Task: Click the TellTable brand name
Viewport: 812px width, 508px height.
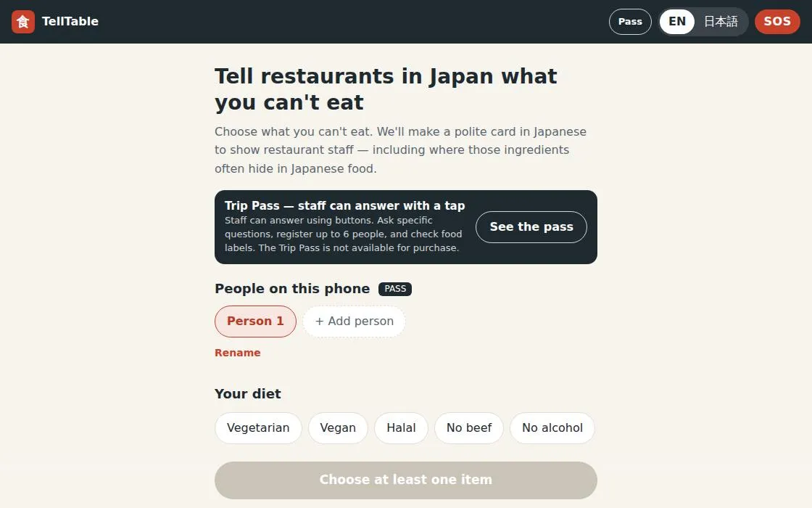Action: click(x=70, y=22)
